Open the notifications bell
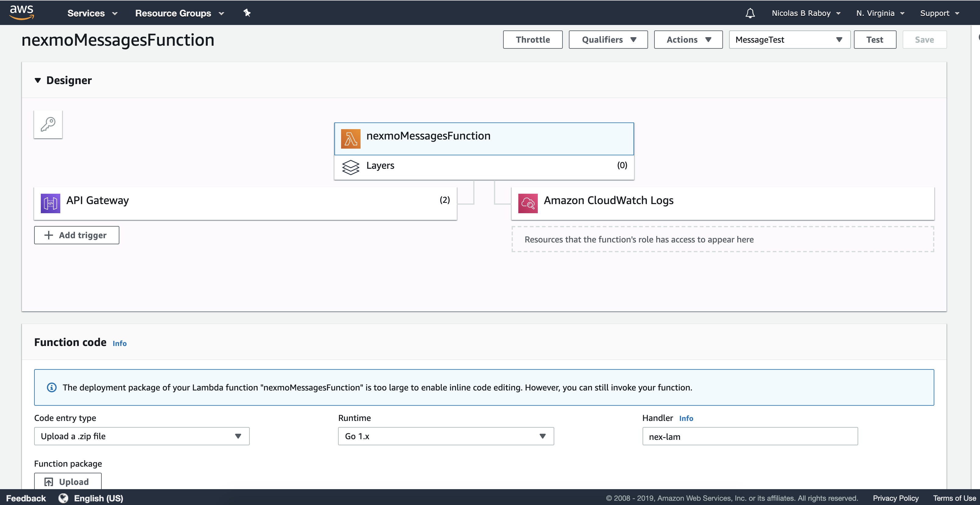This screenshot has width=980, height=505. 750,13
